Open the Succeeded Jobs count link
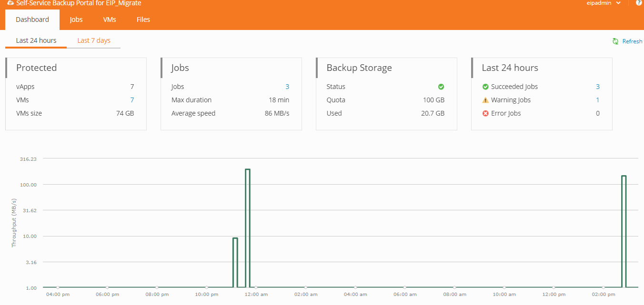Image resolution: width=644 pixels, height=305 pixels. (598, 87)
